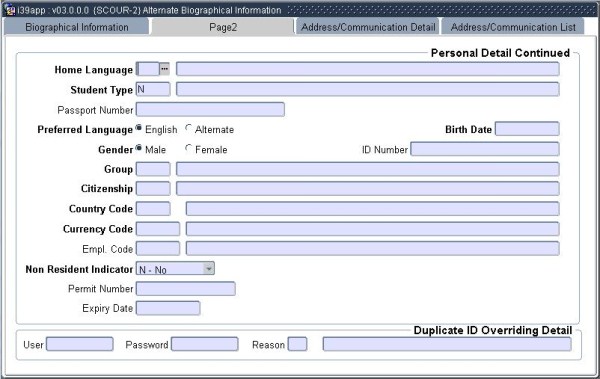This screenshot has height=379, width=600.
Task: Open the Address/Communication List tab
Action: click(513, 27)
